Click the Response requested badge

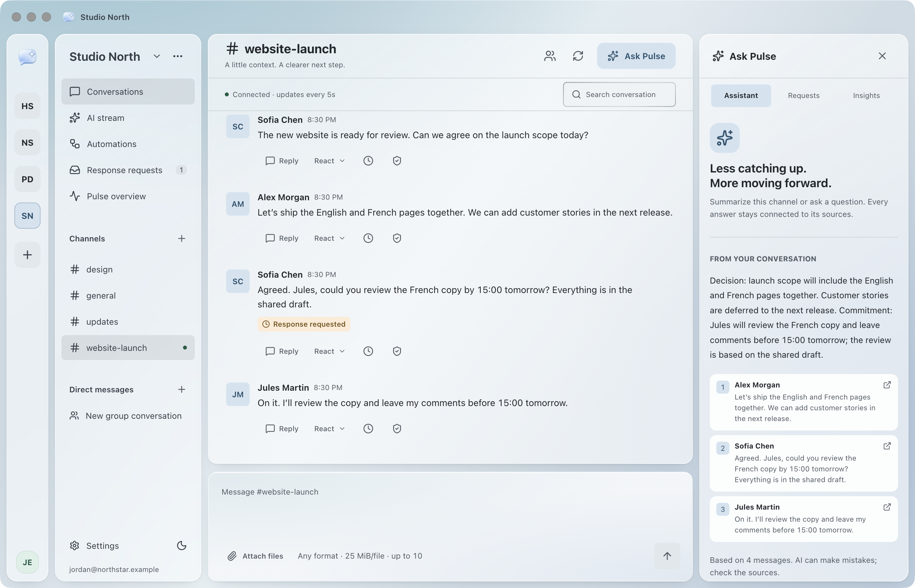tap(304, 324)
